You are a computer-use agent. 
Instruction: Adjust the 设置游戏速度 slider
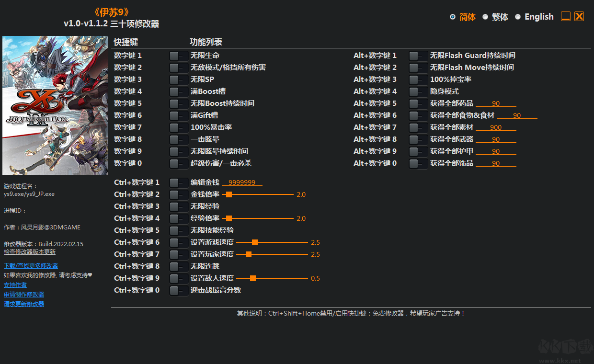pyautogui.click(x=272, y=242)
